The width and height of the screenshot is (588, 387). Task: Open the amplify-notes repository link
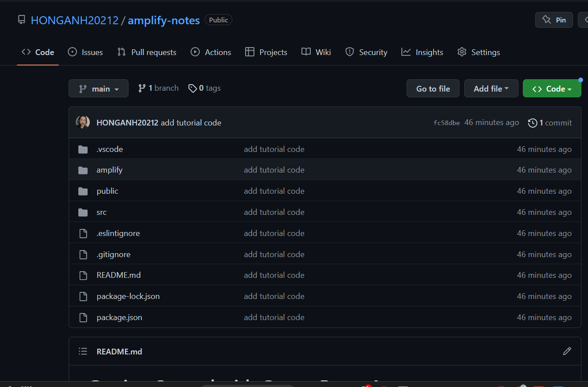[164, 20]
